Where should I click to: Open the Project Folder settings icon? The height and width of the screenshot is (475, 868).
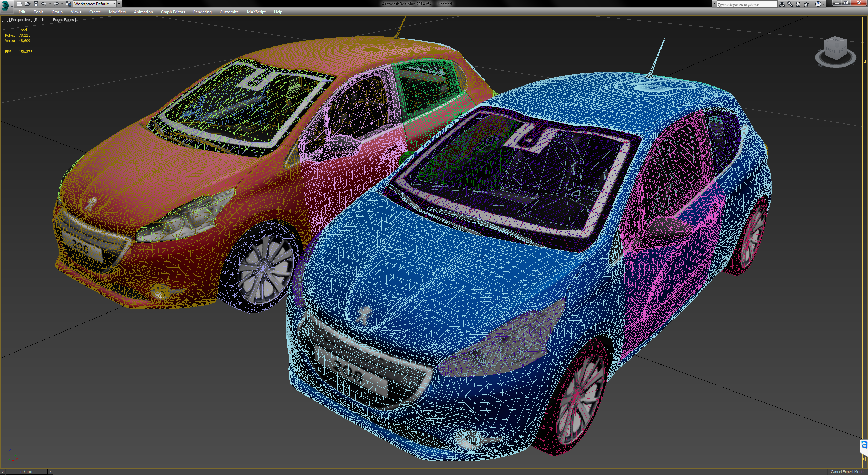(x=69, y=4)
